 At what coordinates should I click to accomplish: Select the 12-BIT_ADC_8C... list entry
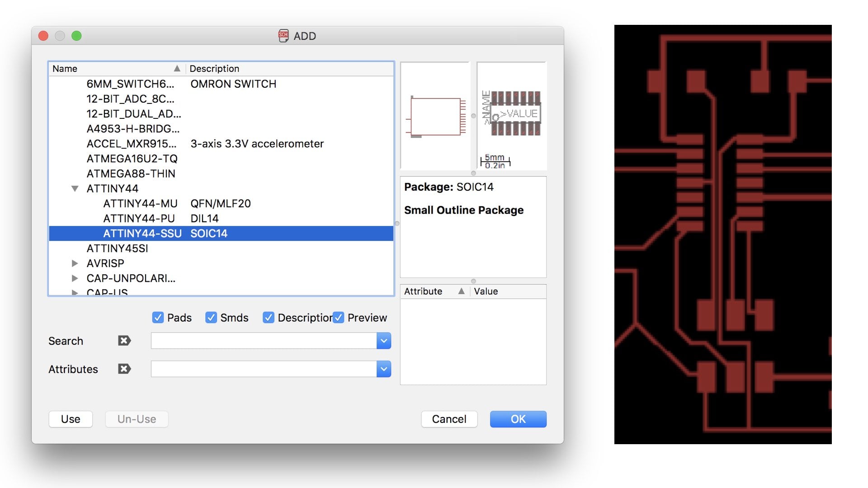(221, 99)
